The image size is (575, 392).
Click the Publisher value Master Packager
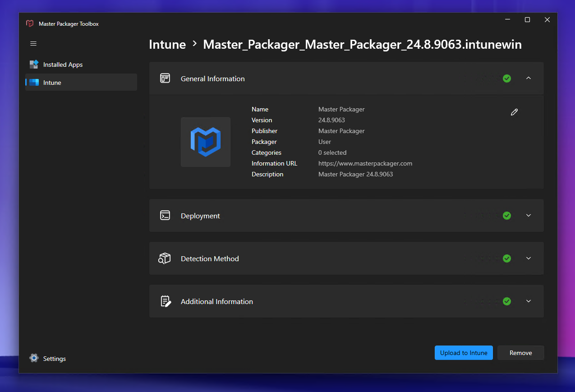(x=341, y=131)
